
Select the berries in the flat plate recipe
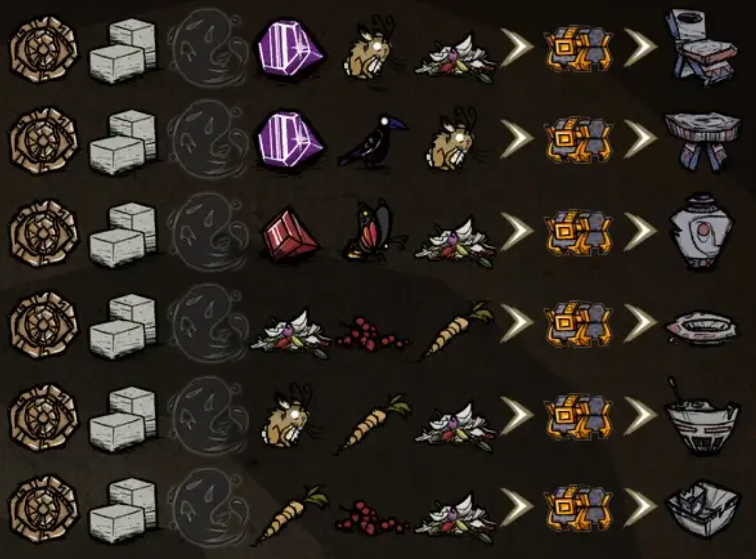[372, 334]
